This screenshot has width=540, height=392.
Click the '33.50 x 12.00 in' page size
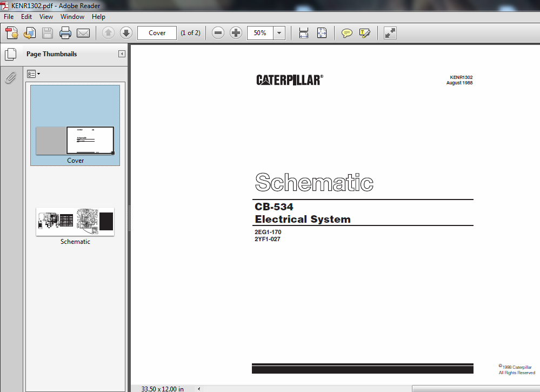[163, 389]
